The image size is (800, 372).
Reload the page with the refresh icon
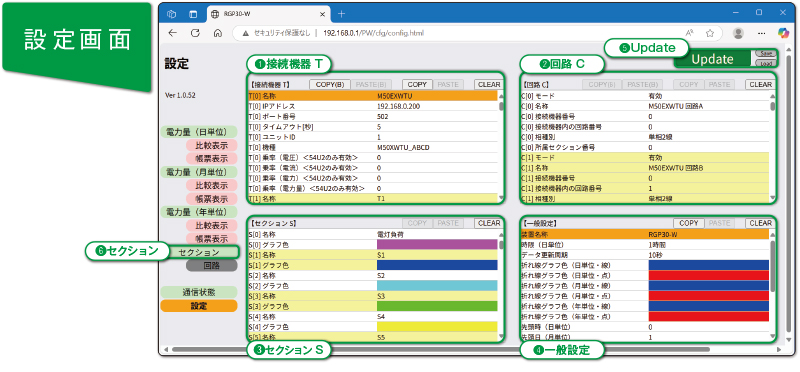point(195,33)
